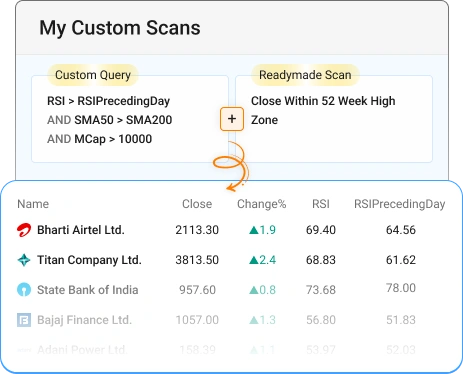Select the Custom Query label
The width and height of the screenshot is (463, 374).
(93, 75)
